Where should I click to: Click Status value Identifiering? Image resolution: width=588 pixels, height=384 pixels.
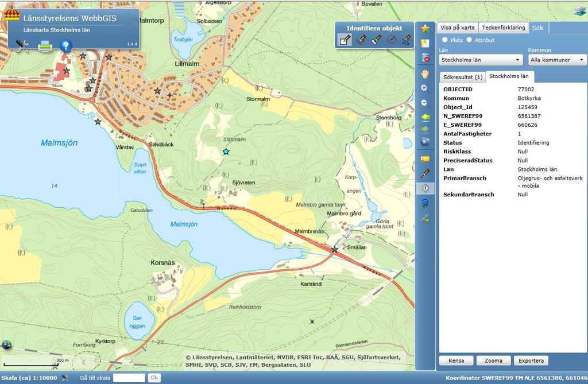point(533,142)
